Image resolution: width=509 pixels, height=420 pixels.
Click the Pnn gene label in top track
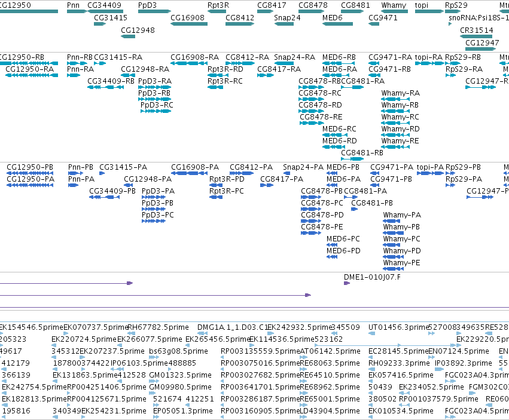click(x=73, y=5)
